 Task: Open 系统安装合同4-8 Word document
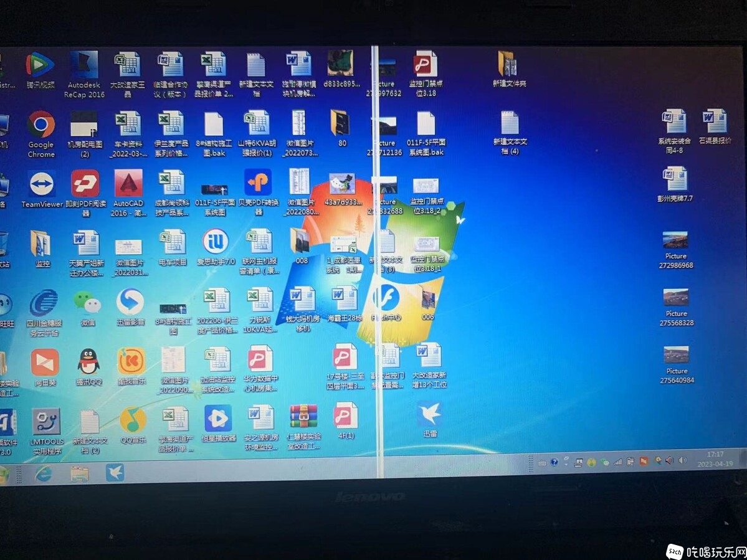pyautogui.click(x=674, y=131)
